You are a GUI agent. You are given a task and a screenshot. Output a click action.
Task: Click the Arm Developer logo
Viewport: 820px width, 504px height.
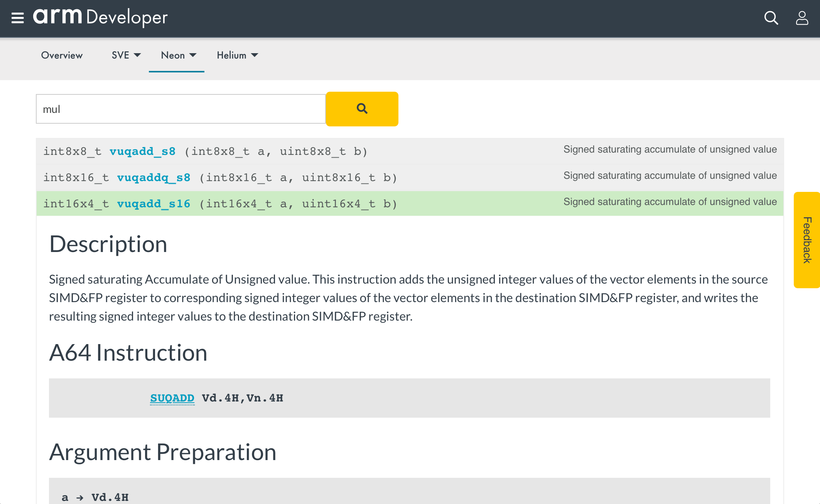(x=100, y=17)
